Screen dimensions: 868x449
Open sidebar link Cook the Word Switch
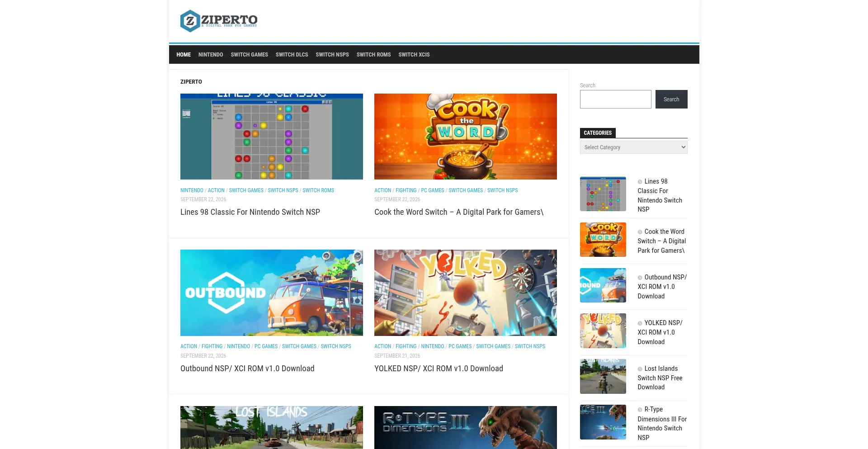pos(662,241)
